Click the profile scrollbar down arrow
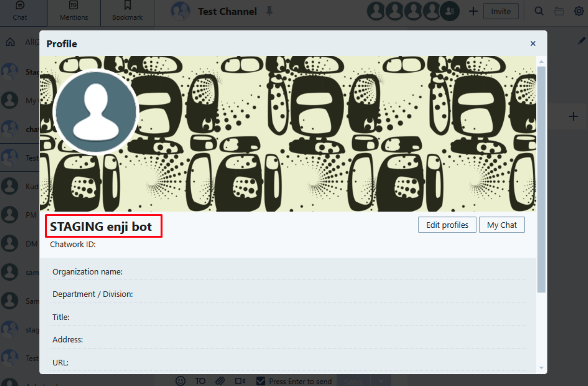The width and height of the screenshot is (588, 386). pyautogui.click(x=541, y=368)
